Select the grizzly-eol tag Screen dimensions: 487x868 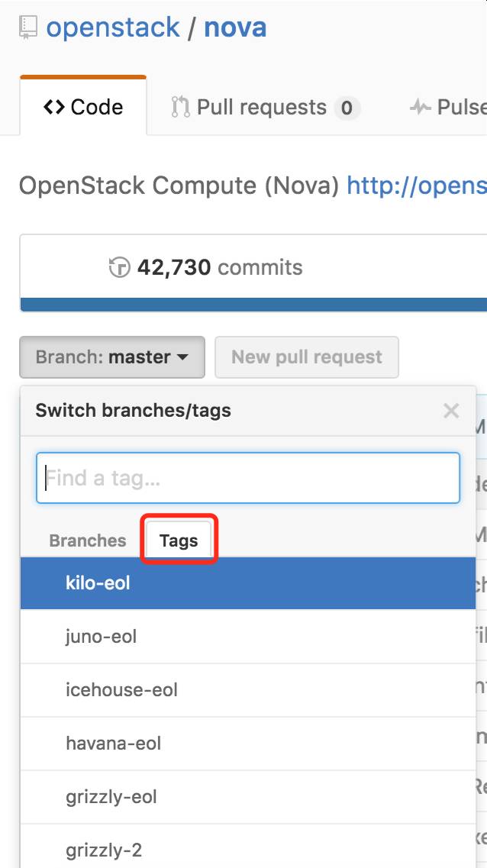tap(248, 796)
